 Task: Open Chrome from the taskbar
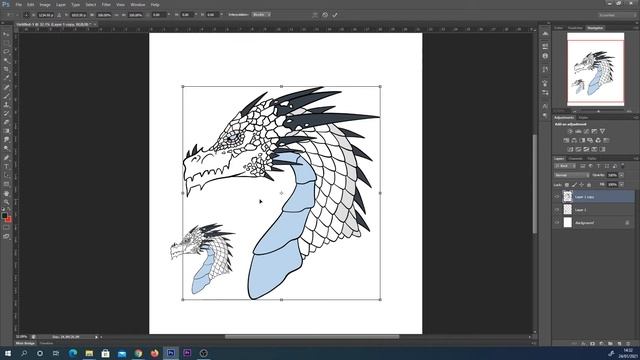tap(138, 353)
